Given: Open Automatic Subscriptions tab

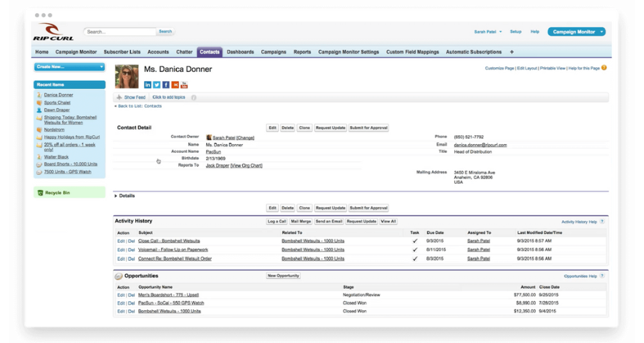Looking at the screenshot, I should 473,52.
